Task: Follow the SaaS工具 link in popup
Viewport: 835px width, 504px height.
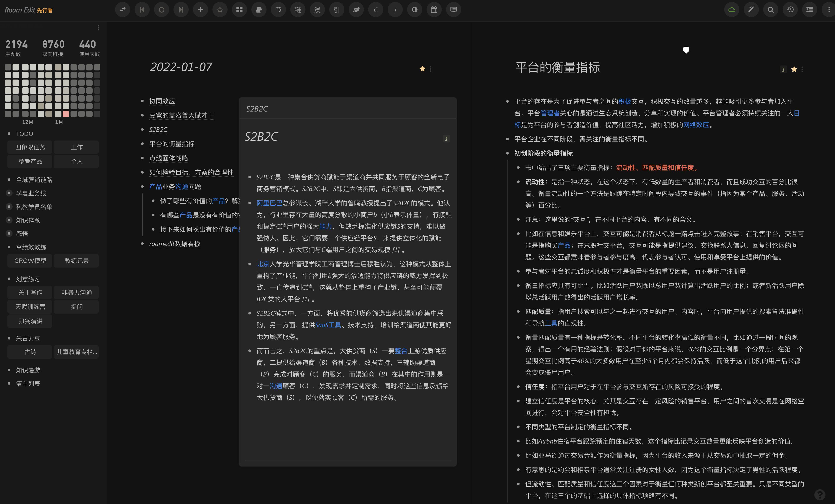Action: pyautogui.click(x=328, y=325)
